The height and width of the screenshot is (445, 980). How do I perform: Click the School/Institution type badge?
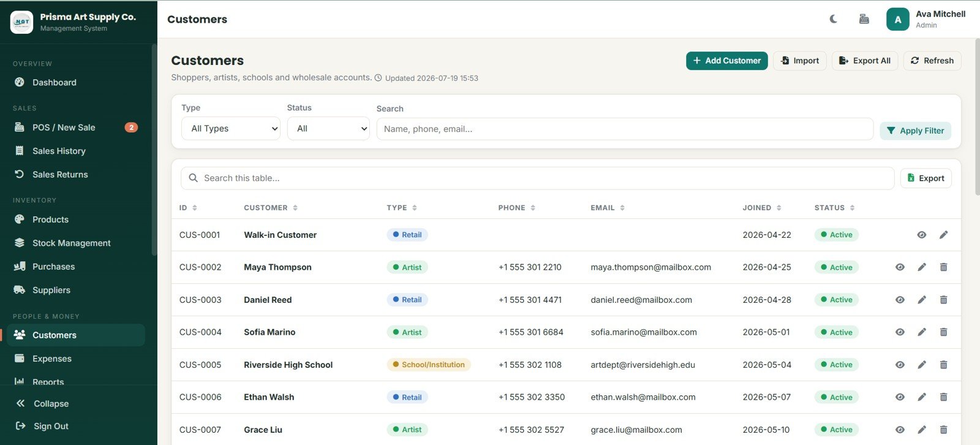tap(429, 365)
